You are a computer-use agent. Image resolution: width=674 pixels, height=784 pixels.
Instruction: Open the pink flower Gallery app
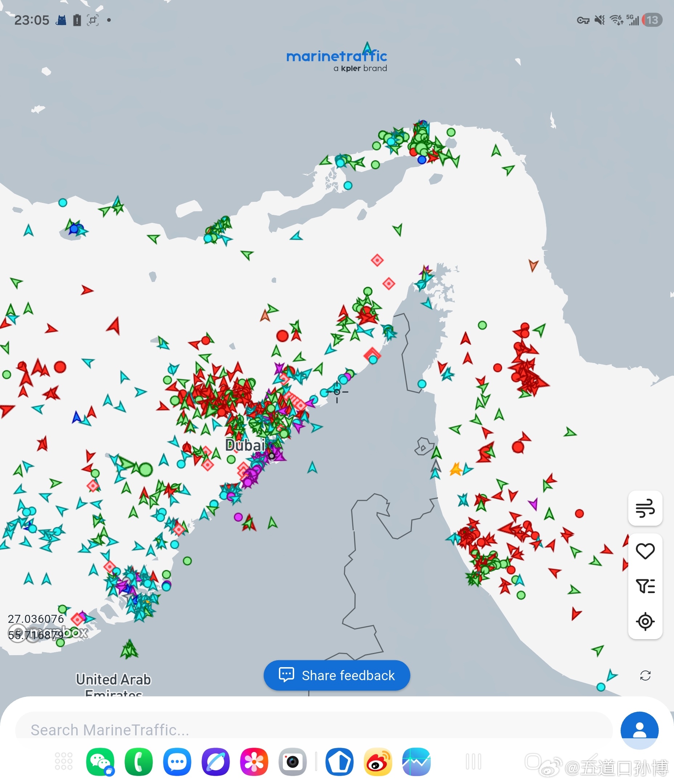tap(254, 761)
